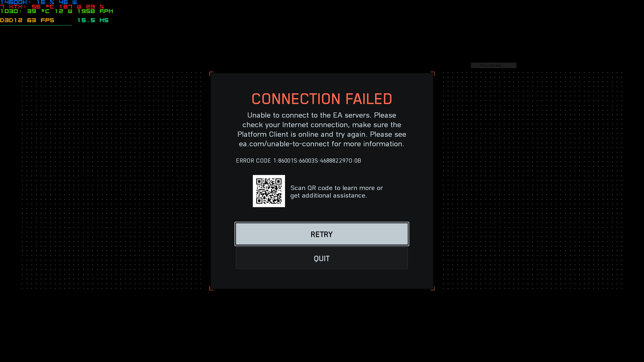Click the XTX GPU temperature overlay line
The width and height of the screenshot is (644, 362).
click(x=52, y=7)
